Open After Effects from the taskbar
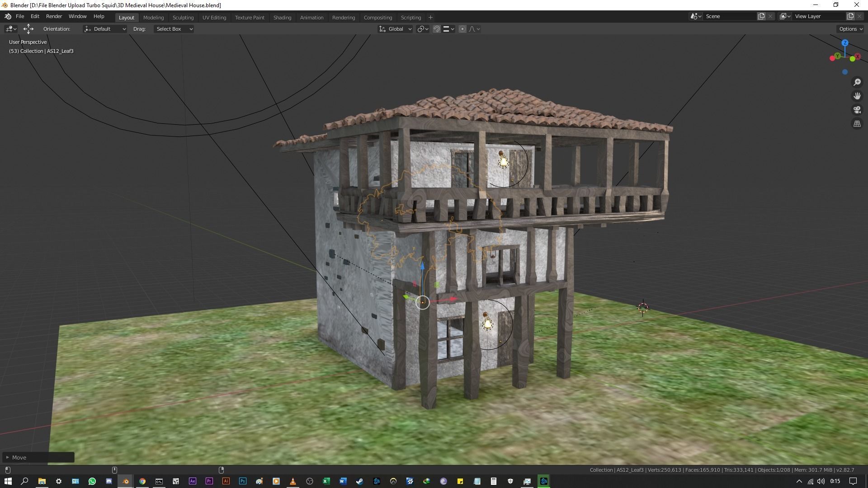868x488 pixels. click(193, 481)
